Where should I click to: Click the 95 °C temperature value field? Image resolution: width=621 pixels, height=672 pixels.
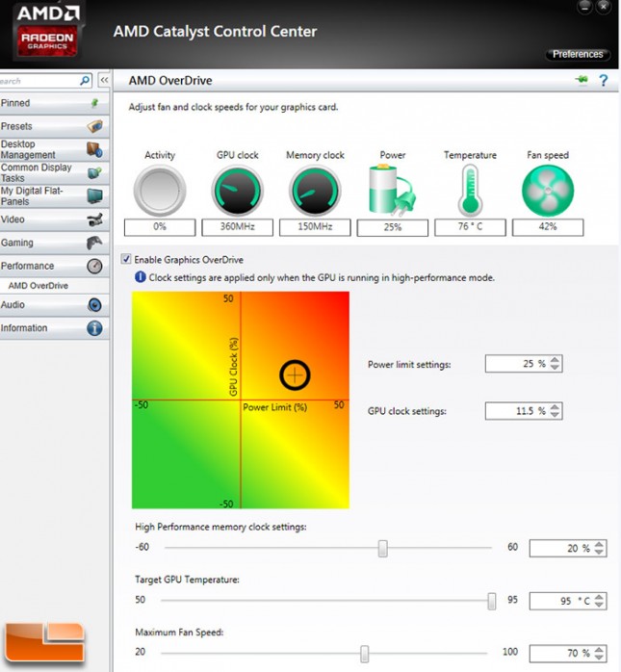pos(561,601)
